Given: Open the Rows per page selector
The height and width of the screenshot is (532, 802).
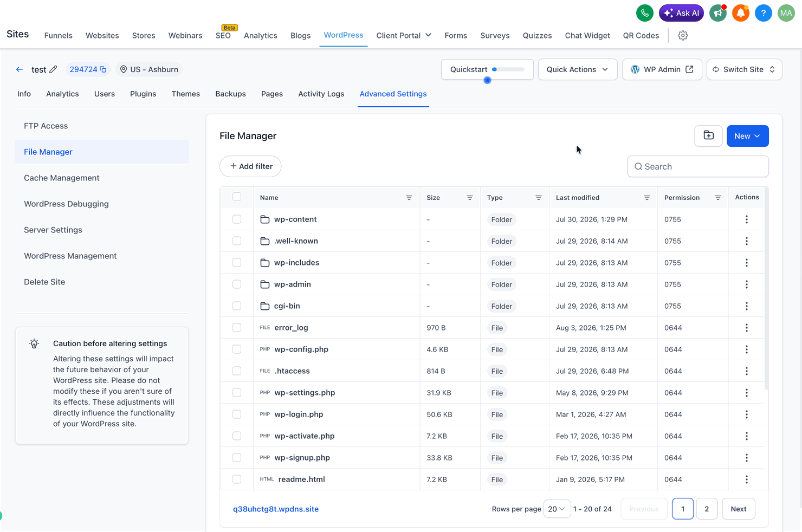Looking at the screenshot, I should [x=557, y=509].
